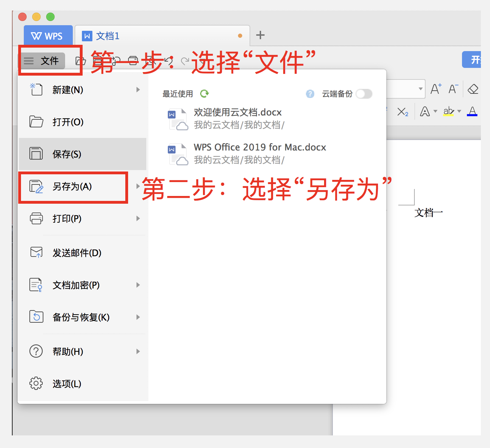Open the highlight color dropdown arrow
This screenshot has height=448, width=490.
pyautogui.click(x=459, y=111)
